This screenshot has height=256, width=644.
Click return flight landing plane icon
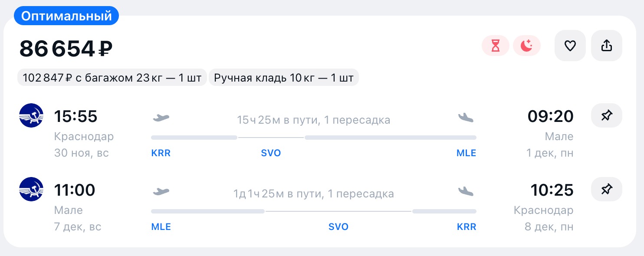coord(466,191)
